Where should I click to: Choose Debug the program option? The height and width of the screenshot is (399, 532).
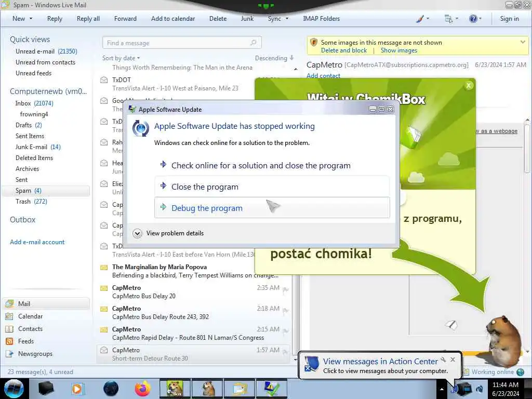coord(272,208)
